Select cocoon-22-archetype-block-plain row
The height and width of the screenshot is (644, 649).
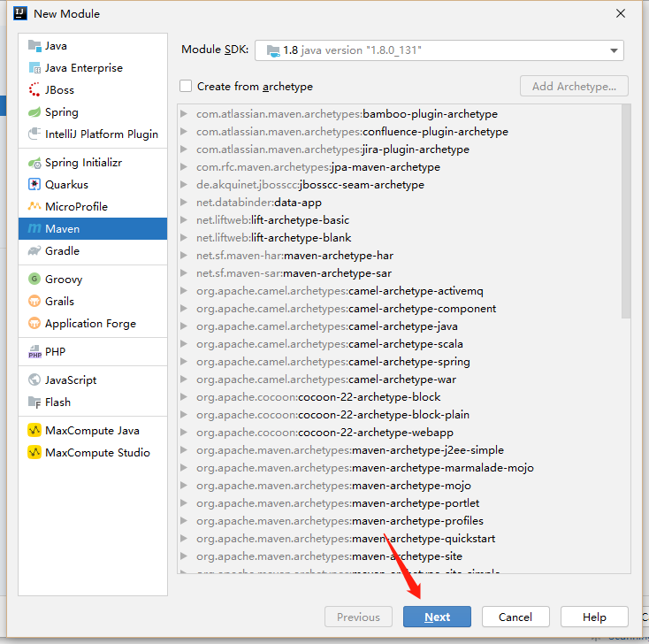[400, 415]
